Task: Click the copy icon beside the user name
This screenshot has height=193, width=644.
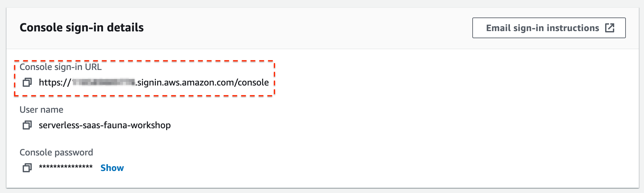Action: [27, 125]
